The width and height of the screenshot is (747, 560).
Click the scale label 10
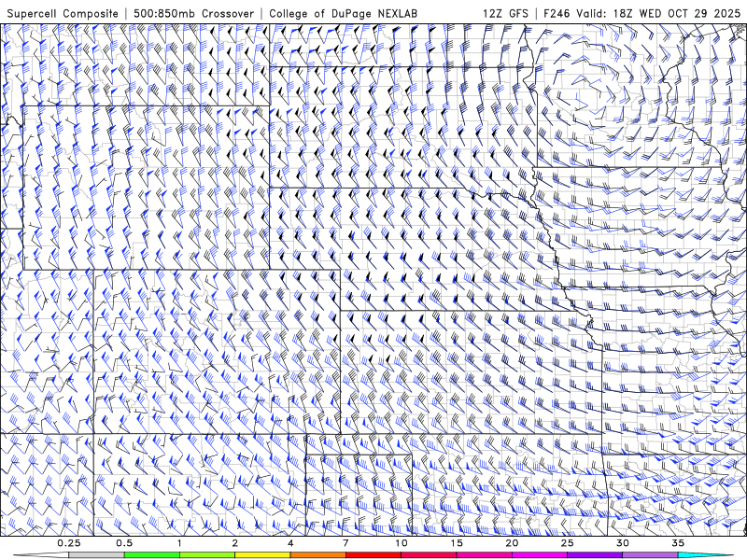click(402, 543)
